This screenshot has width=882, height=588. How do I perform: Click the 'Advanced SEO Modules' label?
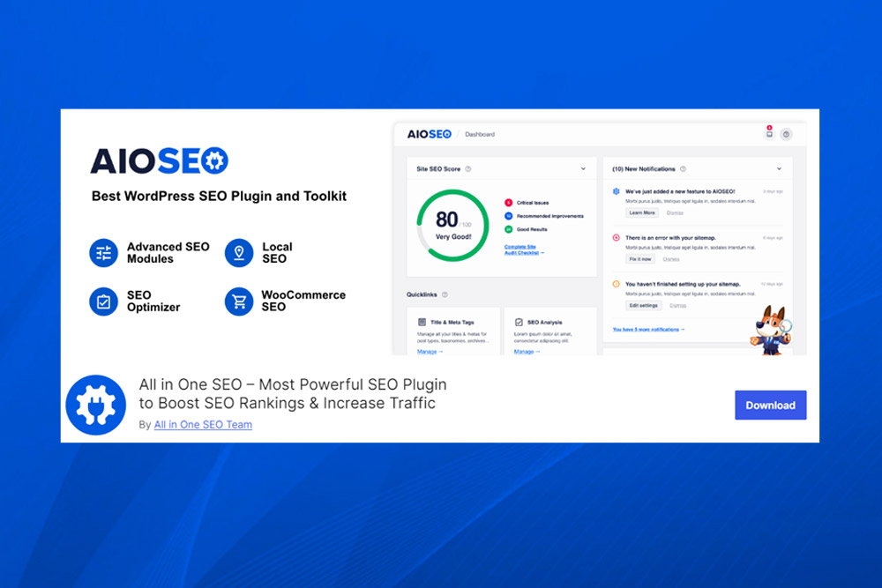[x=168, y=253]
